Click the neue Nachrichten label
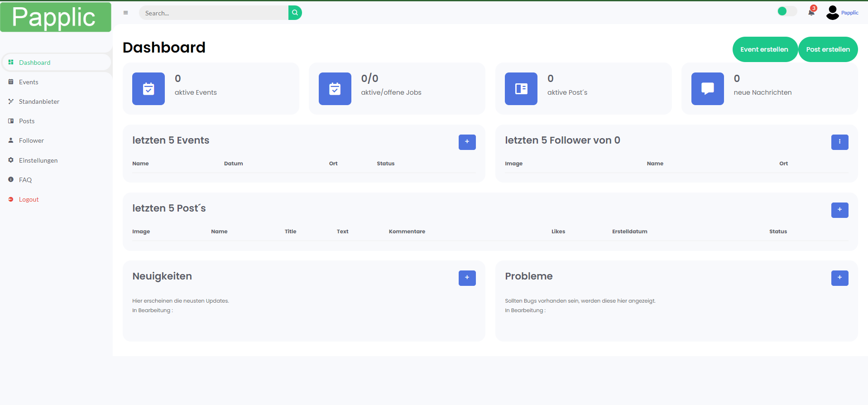 point(763,92)
